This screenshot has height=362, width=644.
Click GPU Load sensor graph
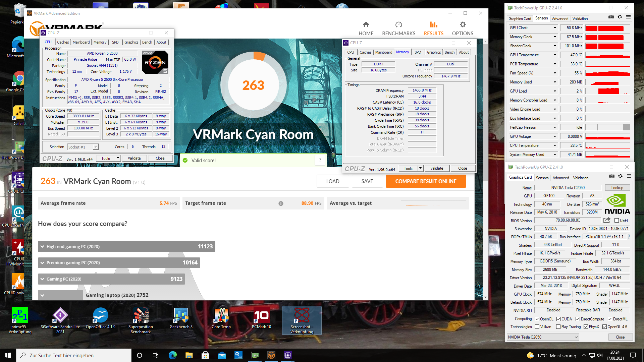tap(607, 91)
